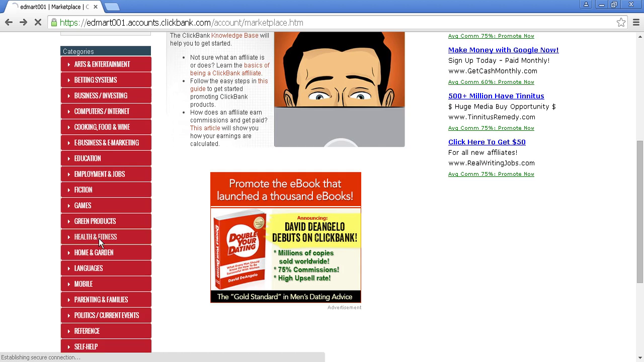
Task: Expand the Arts & Entertainment category arrow
Action: click(69, 64)
